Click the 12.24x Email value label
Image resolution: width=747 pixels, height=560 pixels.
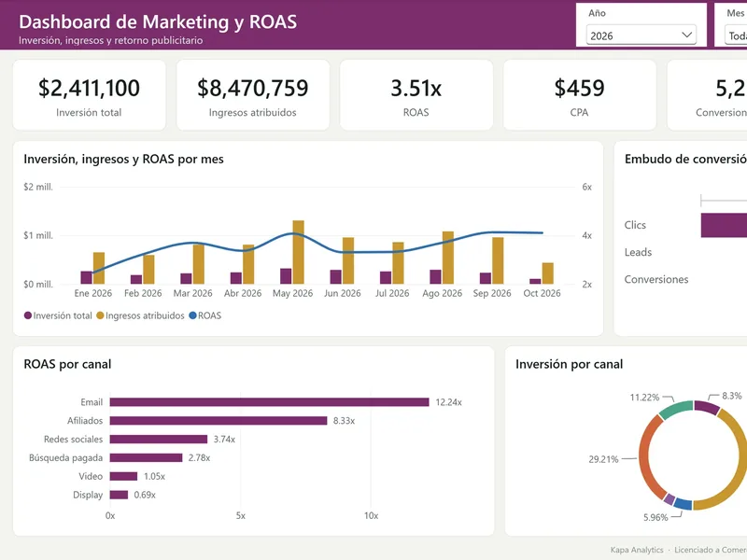[449, 402]
